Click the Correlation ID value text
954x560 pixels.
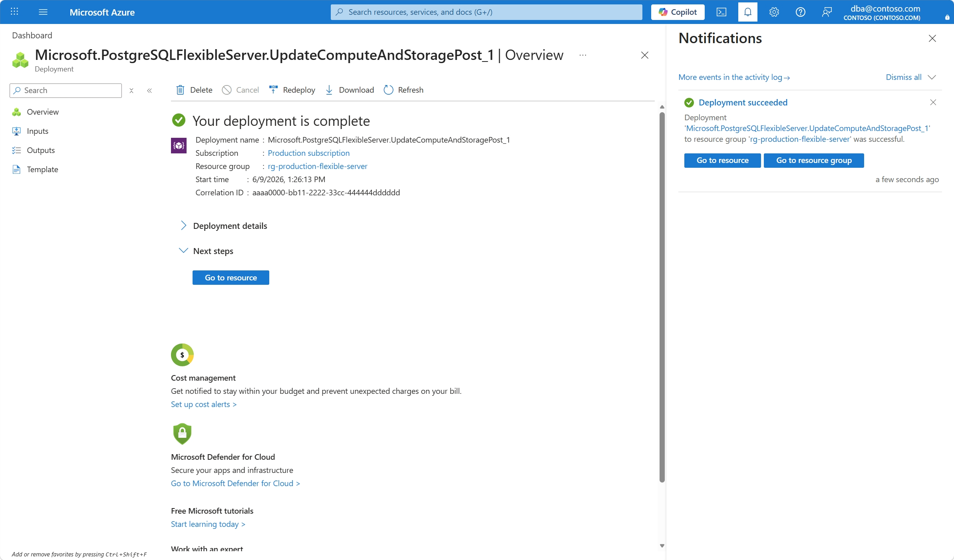[326, 193]
